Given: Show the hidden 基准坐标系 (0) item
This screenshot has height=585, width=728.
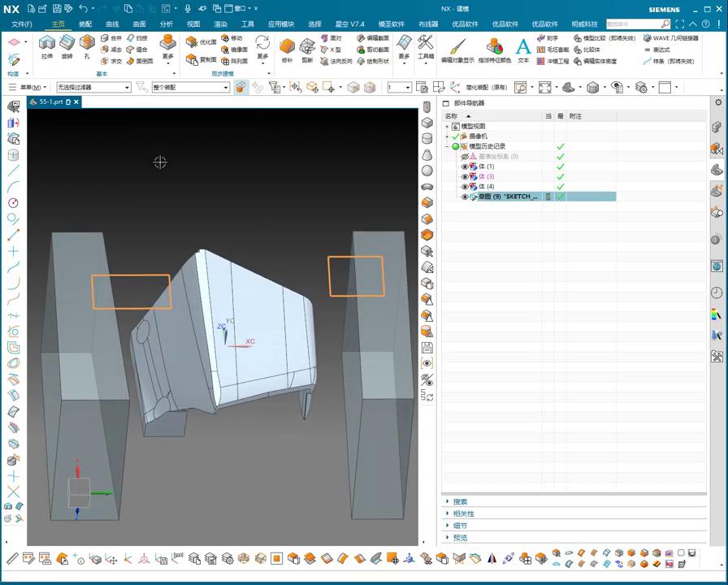Looking at the screenshot, I should 465,157.
